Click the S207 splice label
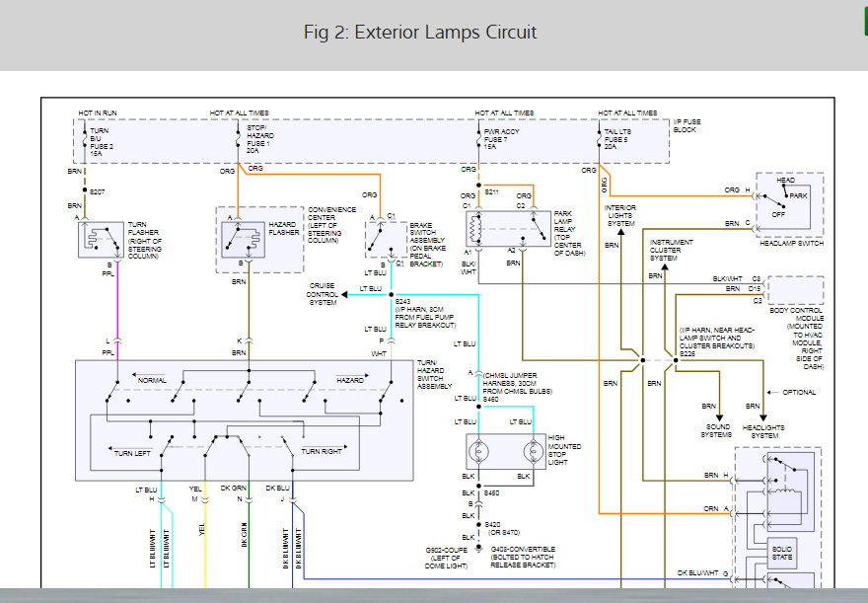Screen dimensions: 868x603 click(97, 191)
